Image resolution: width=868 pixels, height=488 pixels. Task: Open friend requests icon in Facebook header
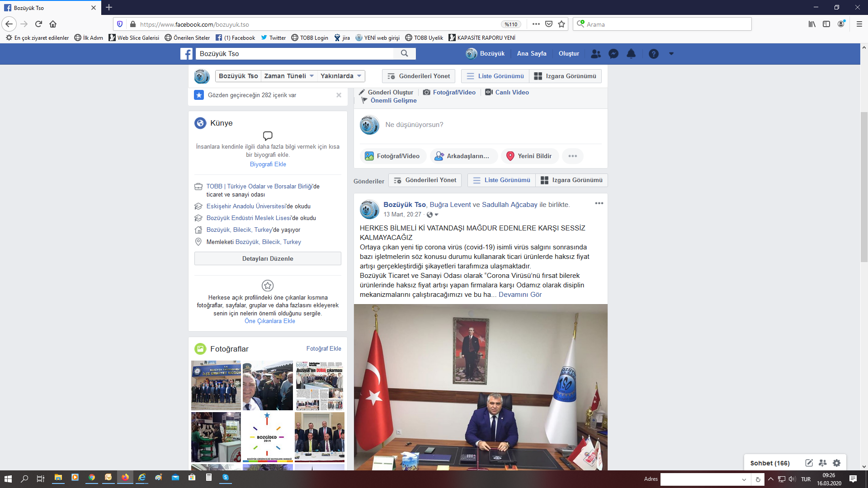click(x=596, y=54)
